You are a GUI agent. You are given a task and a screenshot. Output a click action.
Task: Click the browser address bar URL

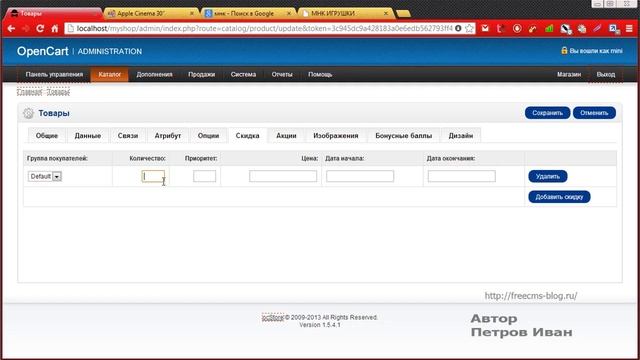(x=264, y=29)
